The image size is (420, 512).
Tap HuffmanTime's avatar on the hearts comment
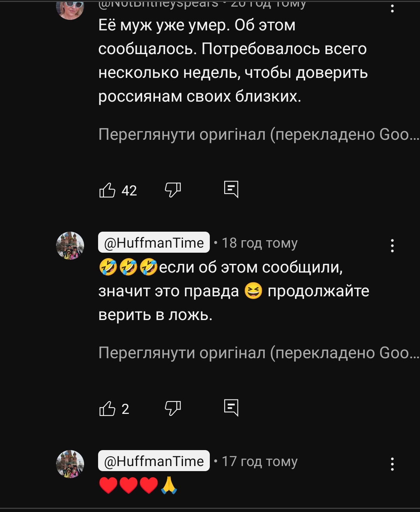(x=70, y=464)
